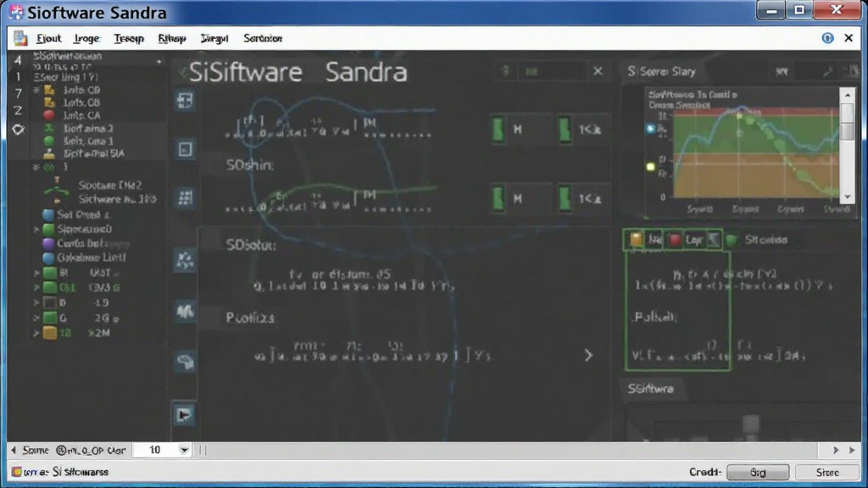The width and height of the screenshot is (868, 488).
Task: Select the square frame icon in center toolbar
Action: point(185,149)
